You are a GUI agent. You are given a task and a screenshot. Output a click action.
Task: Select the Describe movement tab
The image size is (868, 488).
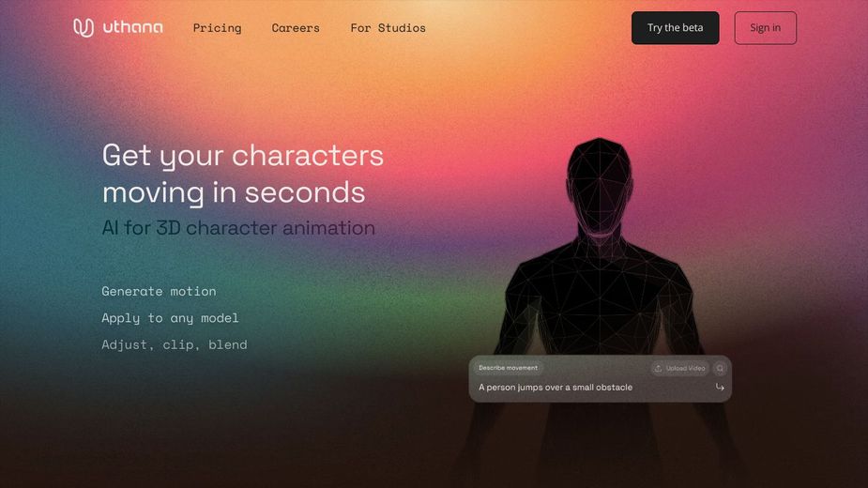(508, 368)
